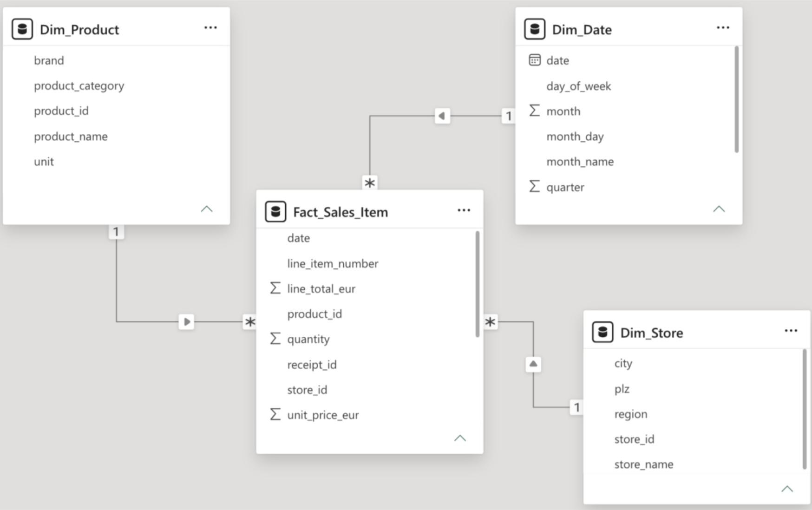The height and width of the screenshot is (510, 812).
Task: Select the day_of_week field
Action: click(578, 86)
